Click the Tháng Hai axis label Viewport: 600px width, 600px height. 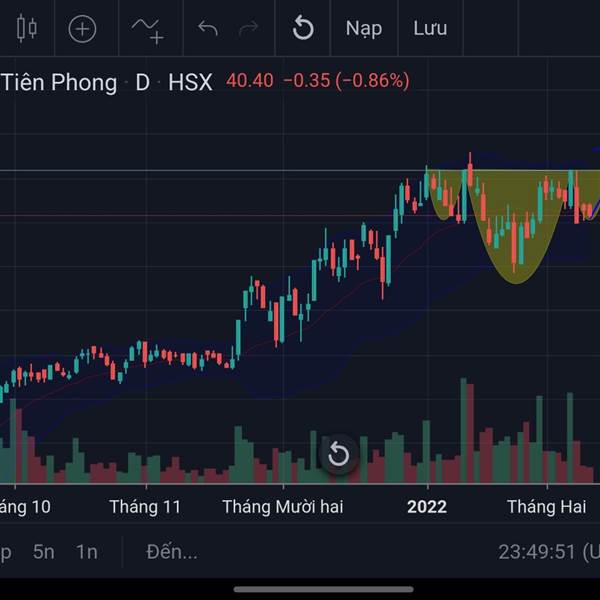[x=546, y=507]
